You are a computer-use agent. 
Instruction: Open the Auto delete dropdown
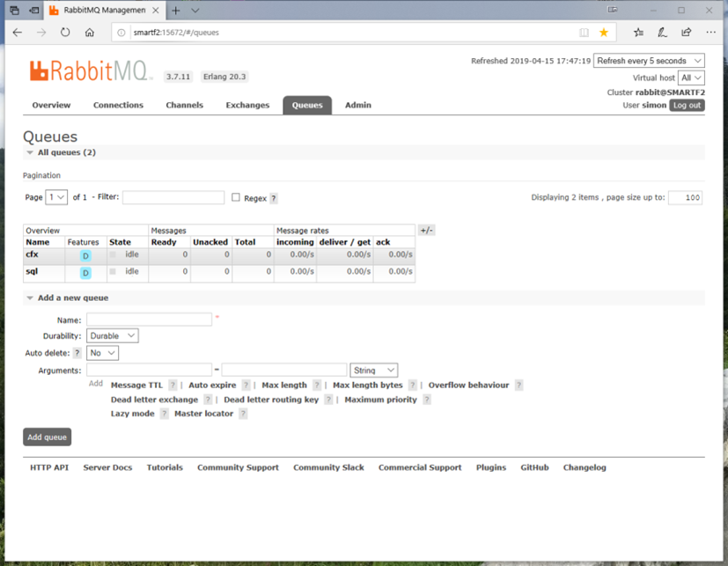[103, 353]
